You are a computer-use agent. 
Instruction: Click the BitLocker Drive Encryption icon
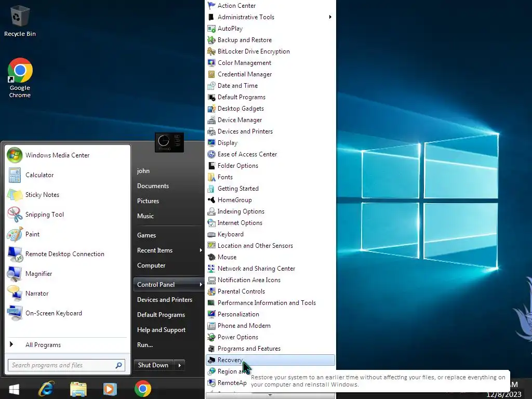(211, 51)
